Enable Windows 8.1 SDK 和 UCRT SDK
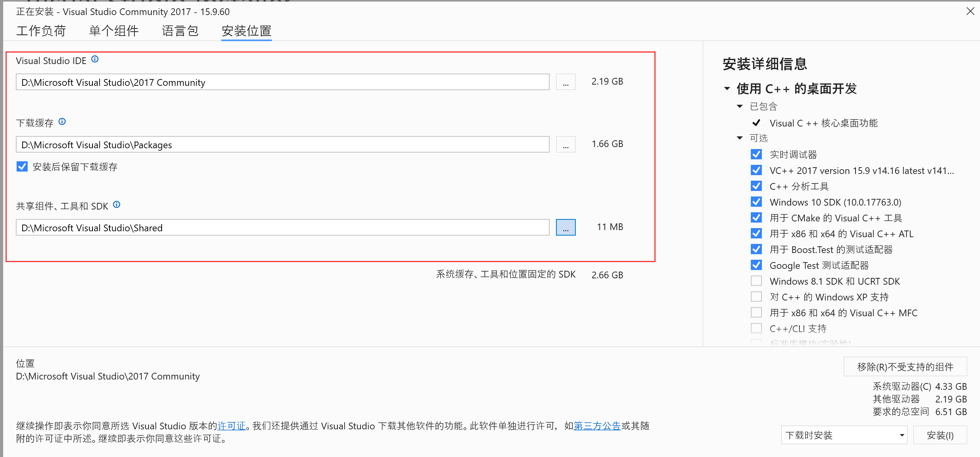This screenshot has width=980, height=457. tap(756, 281)
